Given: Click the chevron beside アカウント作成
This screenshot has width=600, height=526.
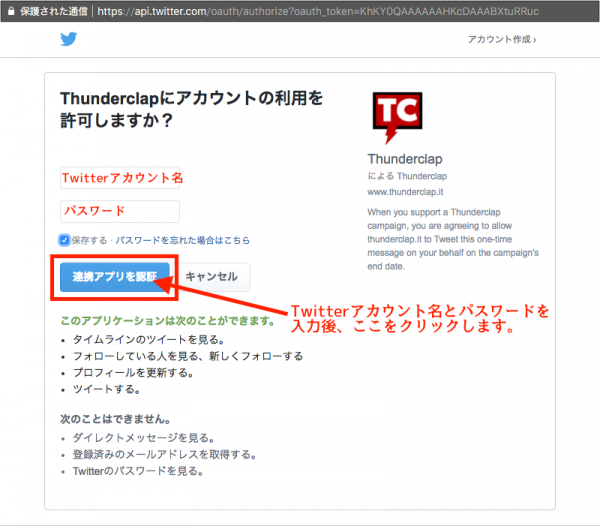Looking at the screenshot, I should click(535, 40).
